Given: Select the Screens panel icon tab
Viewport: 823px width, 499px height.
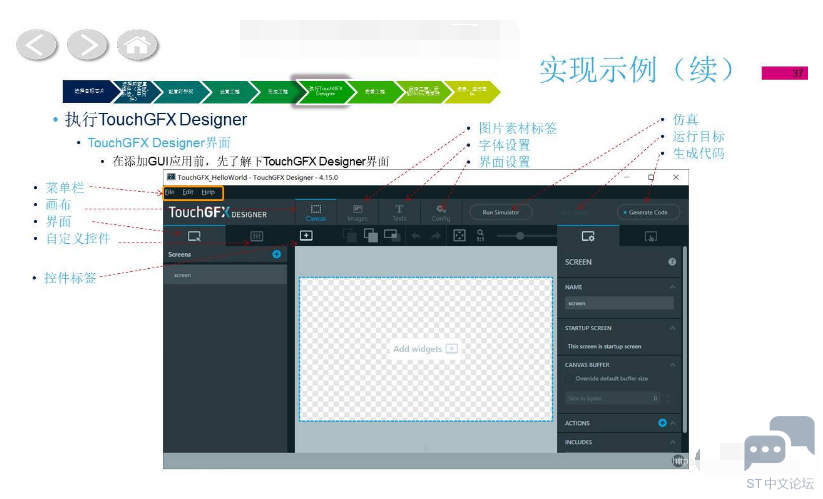Looking at the screenshot, I should (194, 236).
